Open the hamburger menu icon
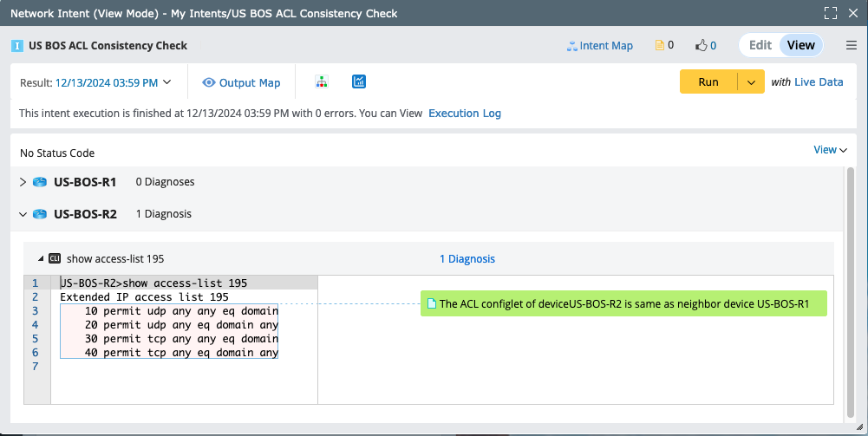868x436 pixels. pyautogui.click(x=852, y=45)
